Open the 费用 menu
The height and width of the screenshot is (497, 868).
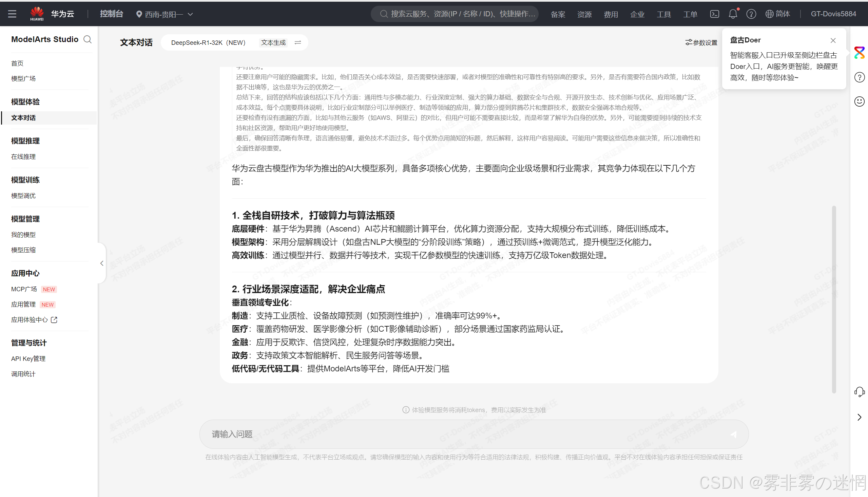point(611,14)
